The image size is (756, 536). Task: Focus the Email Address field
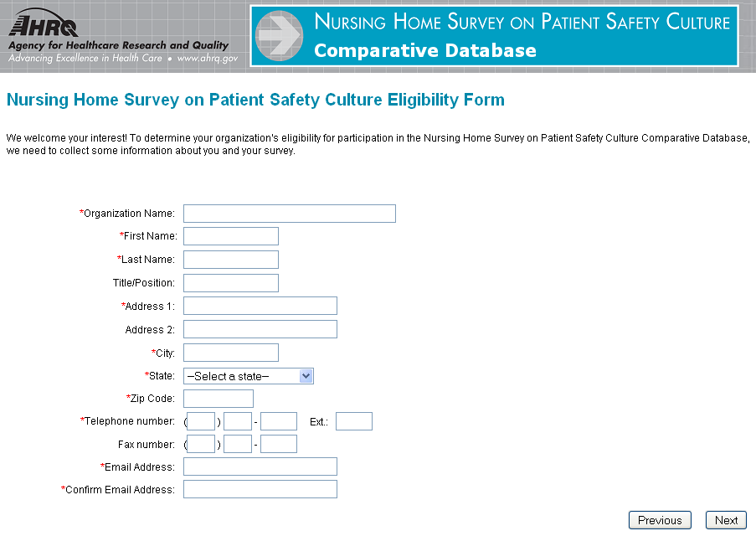point(260,466)
